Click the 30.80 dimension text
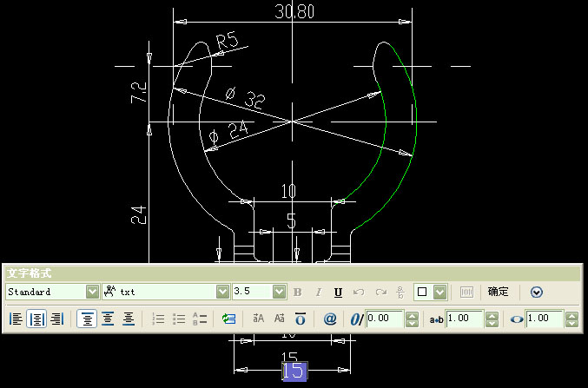Image resolution: width=588 pixels, height=388 pixels. pyautogui.click(x=294, y=11)
